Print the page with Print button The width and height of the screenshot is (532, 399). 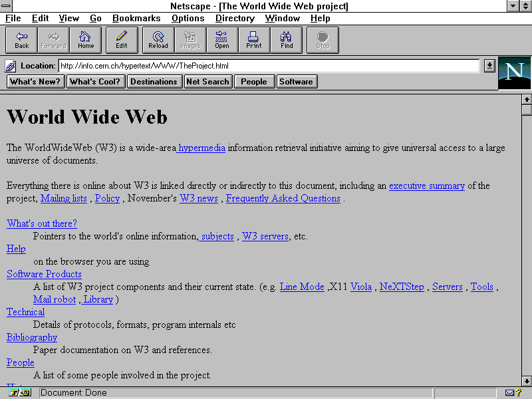[254, 41]
